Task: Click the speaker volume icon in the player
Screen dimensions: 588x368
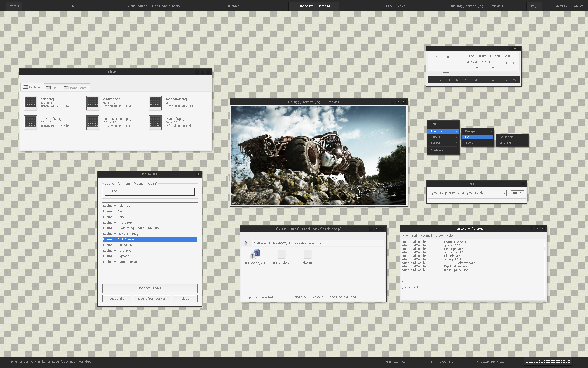Action: click(506, 63)
